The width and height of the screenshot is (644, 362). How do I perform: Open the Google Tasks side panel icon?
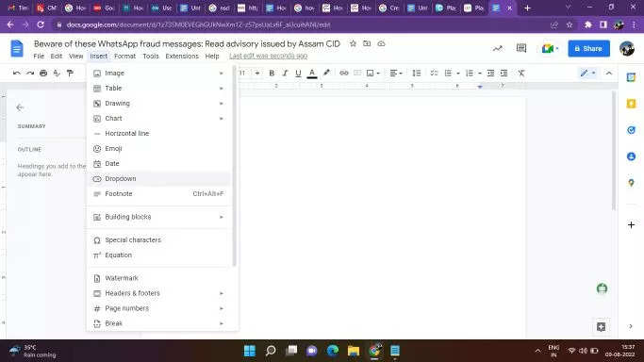tap(631, 130)
